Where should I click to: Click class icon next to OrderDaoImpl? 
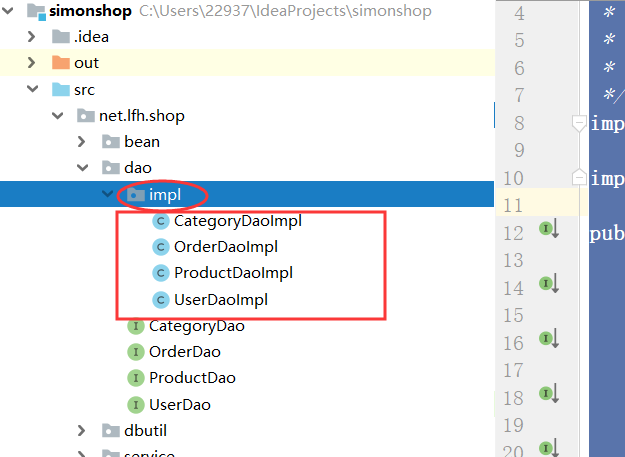[x=161, y=247]
